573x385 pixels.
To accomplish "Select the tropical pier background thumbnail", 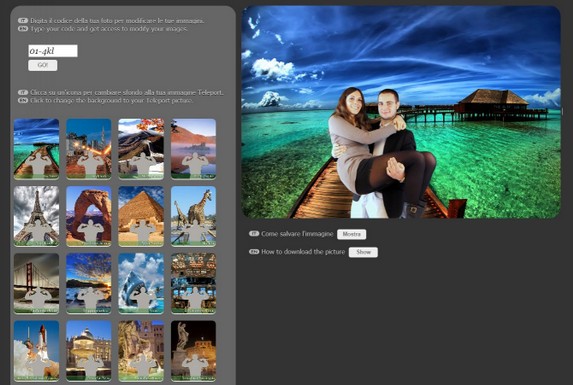I will [36, 149].
